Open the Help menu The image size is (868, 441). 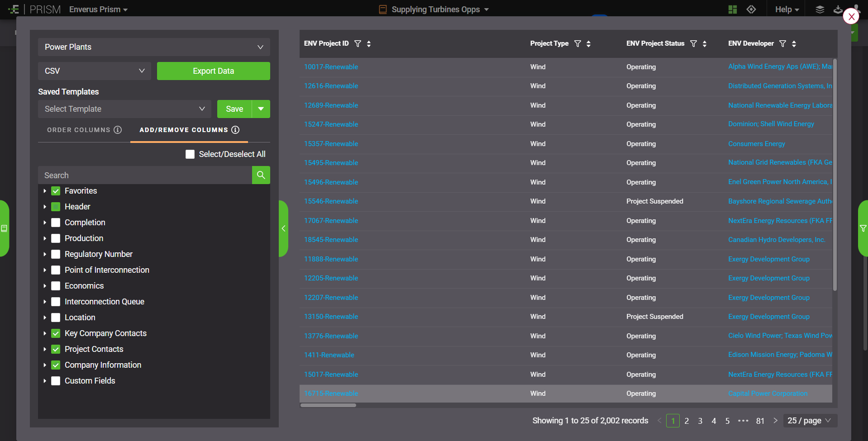coord(787,9)
